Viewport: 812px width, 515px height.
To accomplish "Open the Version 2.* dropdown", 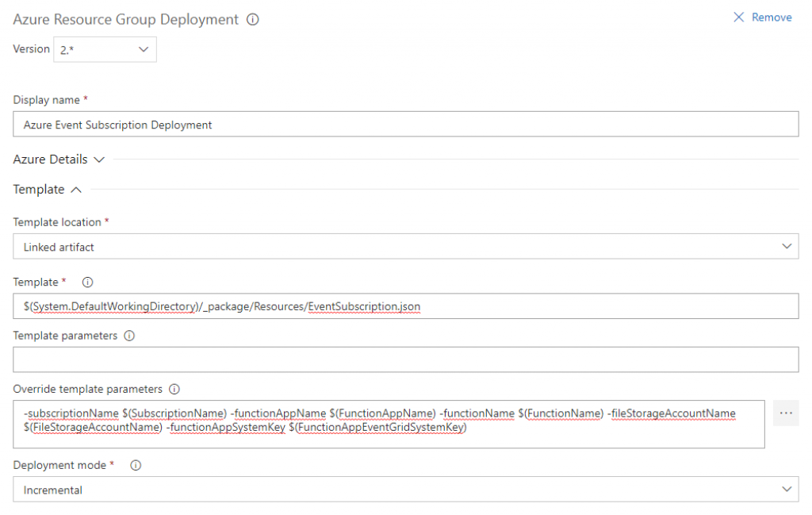I will tap(105, 50).
